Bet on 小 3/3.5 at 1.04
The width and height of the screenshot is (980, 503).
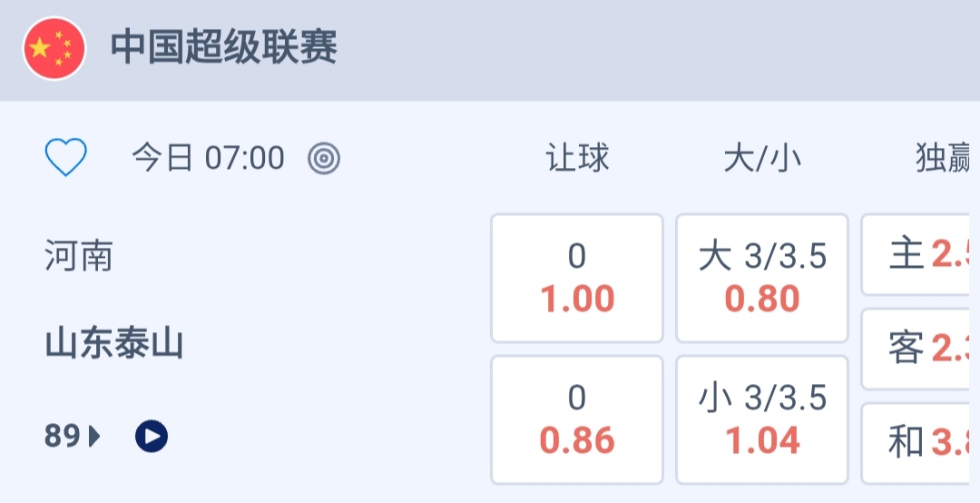[762, 419]
